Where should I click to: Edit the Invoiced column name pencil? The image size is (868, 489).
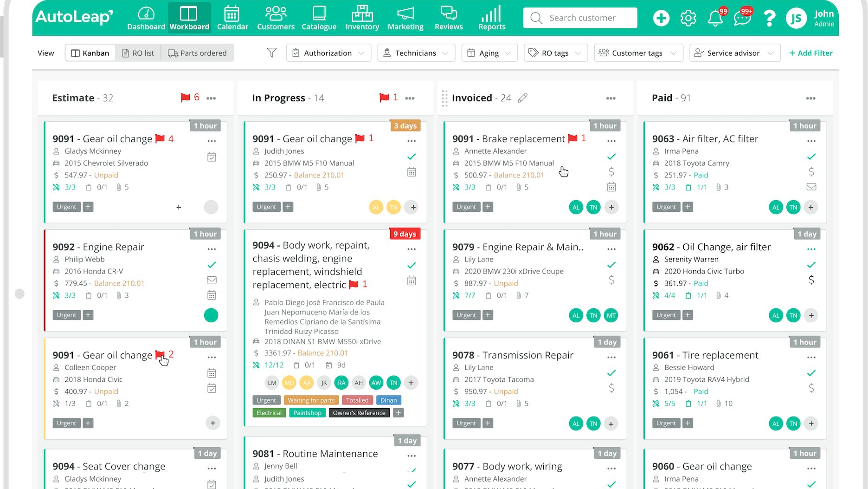coord(523,98)
